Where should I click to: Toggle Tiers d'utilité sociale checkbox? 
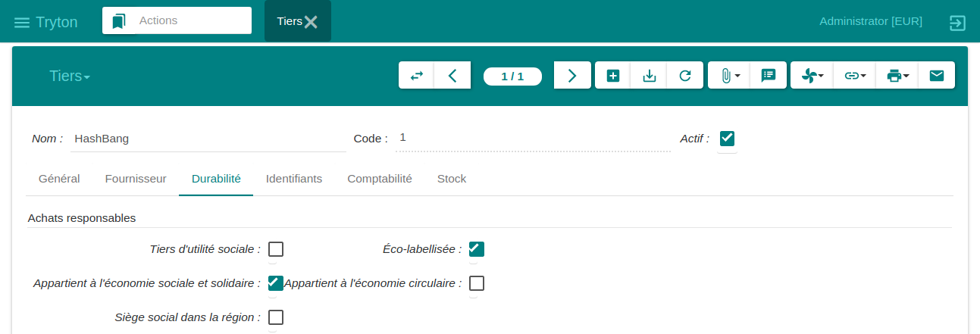click(x=276, y=249)
